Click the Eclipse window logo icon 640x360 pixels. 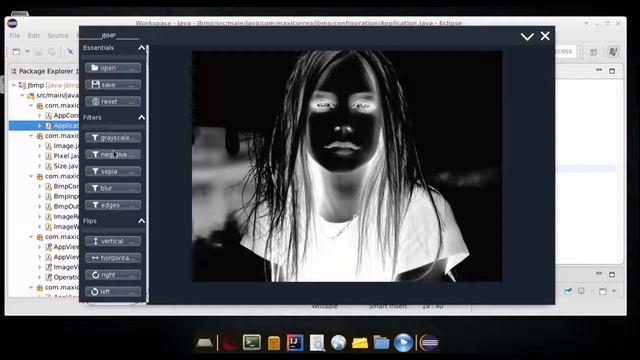click(12, 23)
